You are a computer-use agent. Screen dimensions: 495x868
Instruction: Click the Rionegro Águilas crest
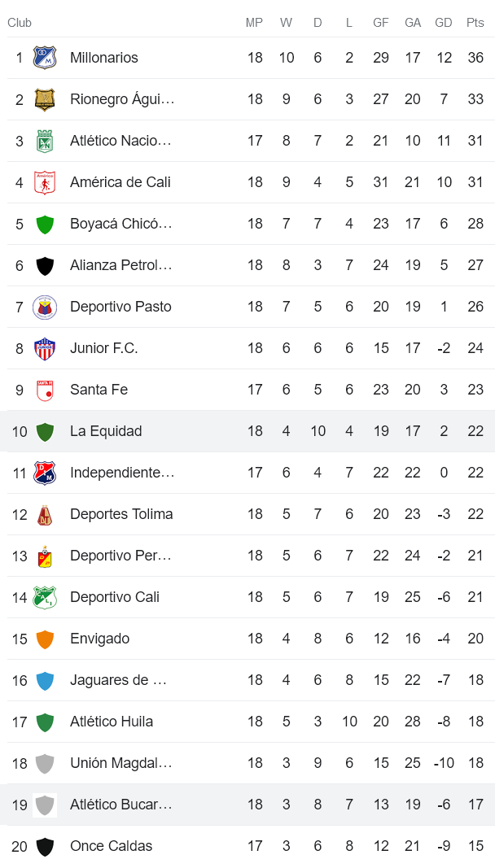47,99
